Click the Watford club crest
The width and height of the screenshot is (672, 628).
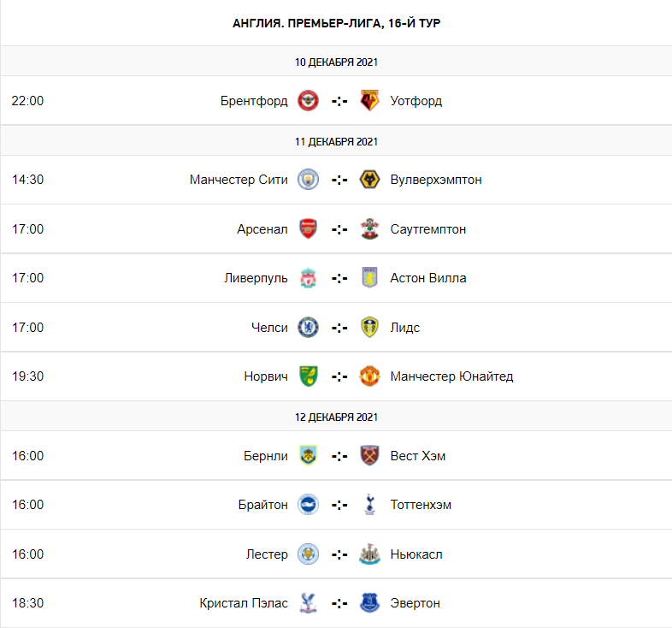[369, 101]
